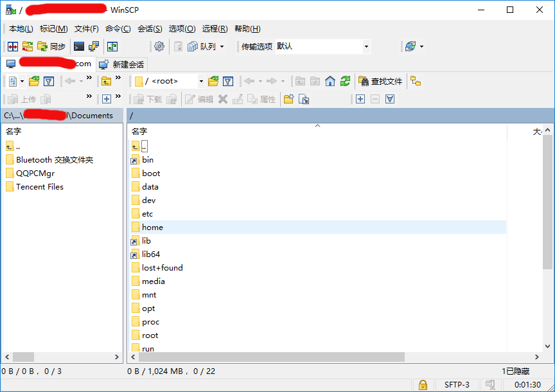Switch to the 新建会话 tab
Screen dimensions: 555x392
[122, 64]
